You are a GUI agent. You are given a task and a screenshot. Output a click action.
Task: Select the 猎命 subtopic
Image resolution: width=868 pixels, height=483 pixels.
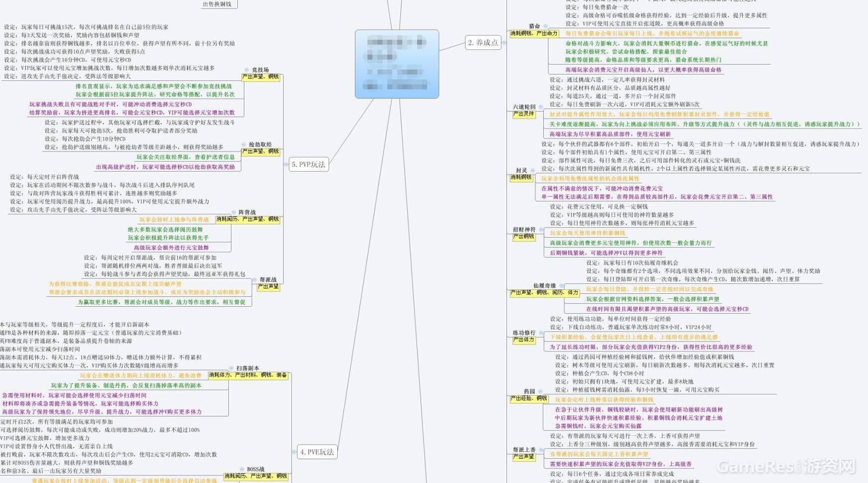[534, 26]
